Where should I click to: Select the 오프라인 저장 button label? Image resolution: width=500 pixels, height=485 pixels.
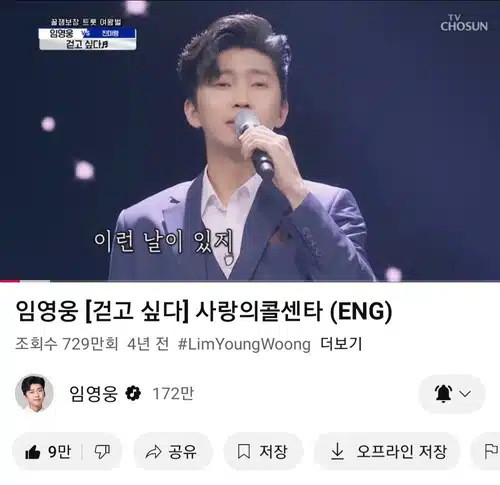click(x=402, y=452)
